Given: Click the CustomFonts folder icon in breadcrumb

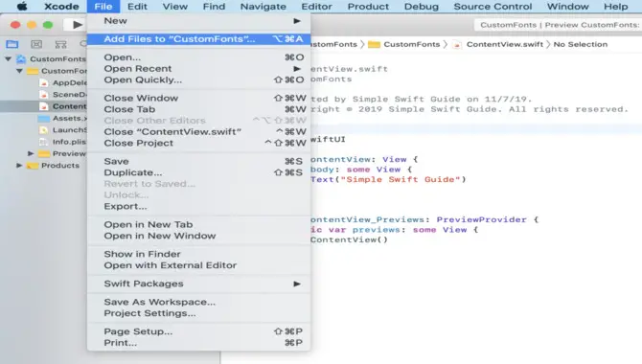Looking at the screenshot, I should (374, 45).
